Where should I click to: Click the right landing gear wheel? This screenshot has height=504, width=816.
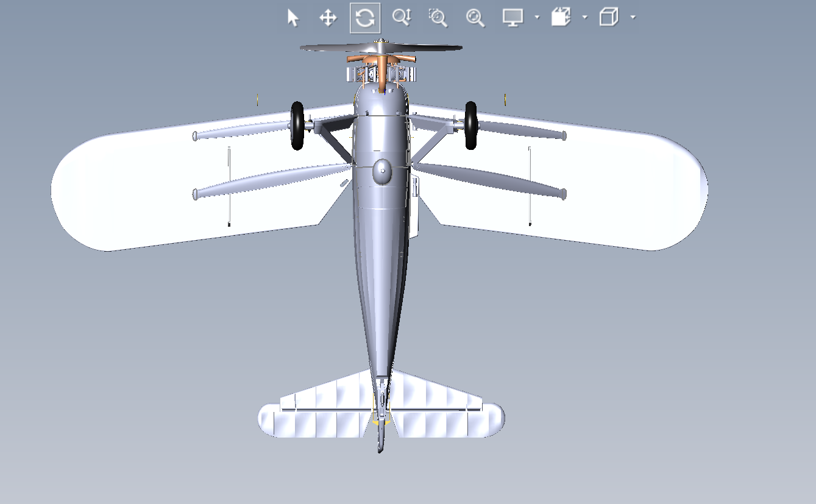pyautogui.click(x=471, y=126)
